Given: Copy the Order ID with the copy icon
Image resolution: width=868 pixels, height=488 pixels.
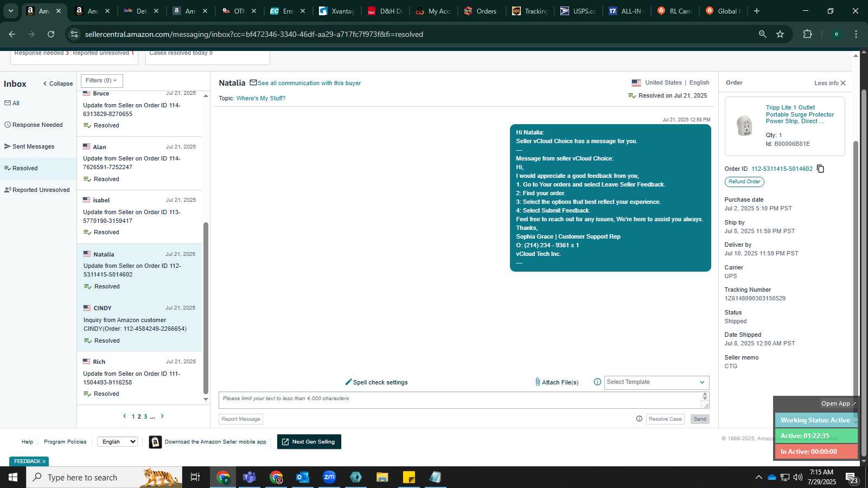Looking at the screenshot, I should click(820, 169).
